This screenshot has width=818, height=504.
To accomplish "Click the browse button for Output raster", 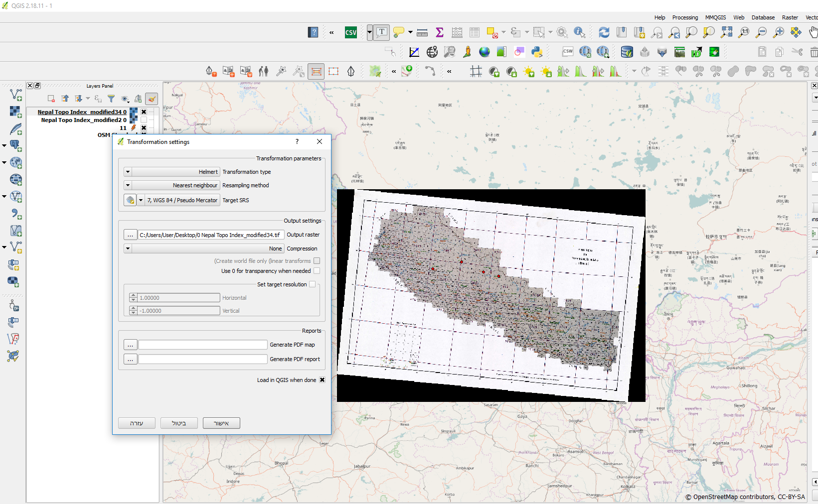I will [x=130, y=235].
